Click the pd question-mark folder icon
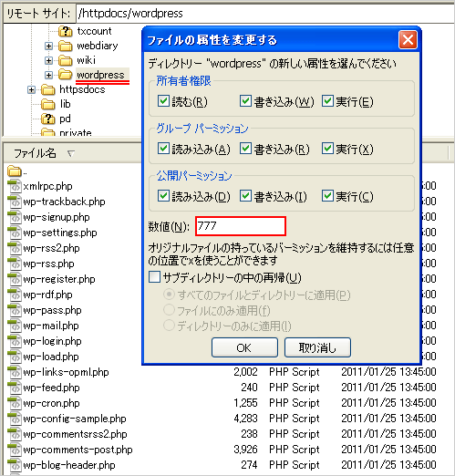This screenshot has height=476, width=455. [x=48, y=119]
